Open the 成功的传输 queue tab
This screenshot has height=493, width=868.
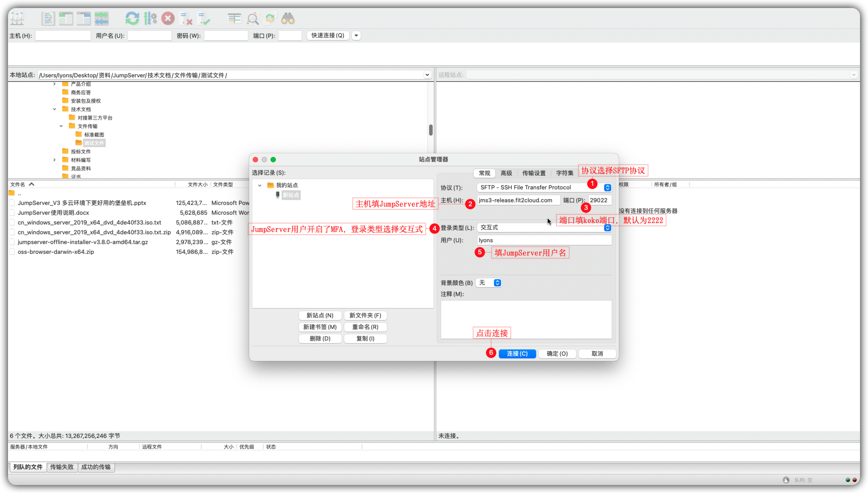96,467
